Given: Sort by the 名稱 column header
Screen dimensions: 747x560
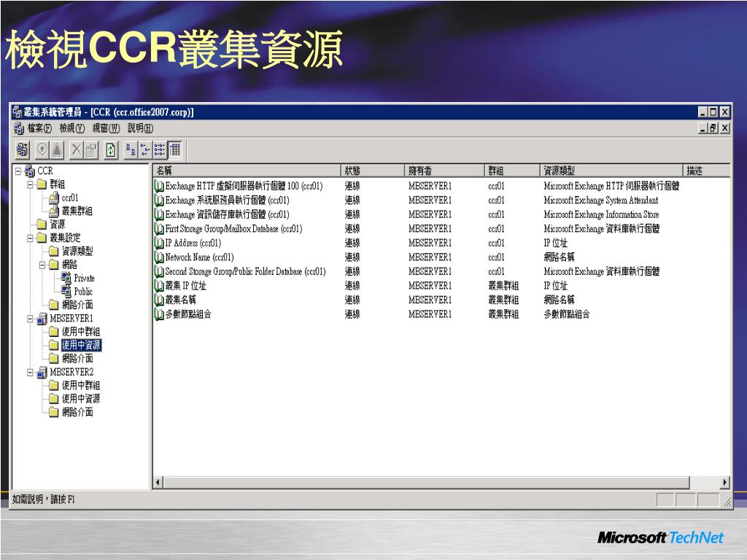Looking at the screenshot, I should click(x=247, y=171).
